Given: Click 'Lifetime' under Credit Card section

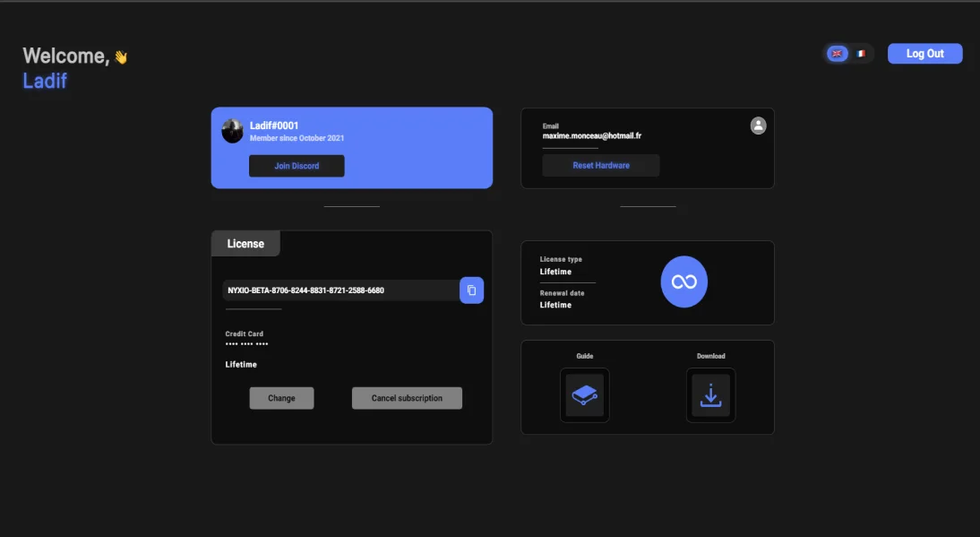Looking at the screenshot, I should [241, 365].
